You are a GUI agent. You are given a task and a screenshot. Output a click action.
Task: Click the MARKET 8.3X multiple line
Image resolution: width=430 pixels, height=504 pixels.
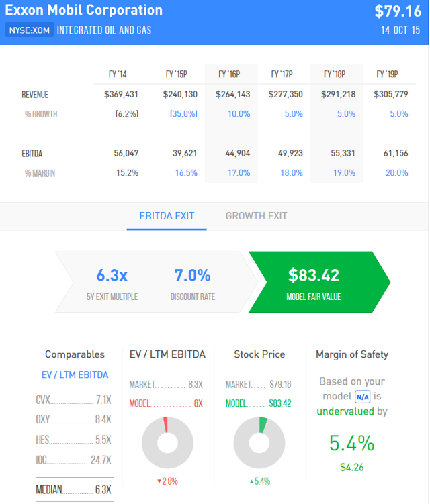(x=166, y=385)
